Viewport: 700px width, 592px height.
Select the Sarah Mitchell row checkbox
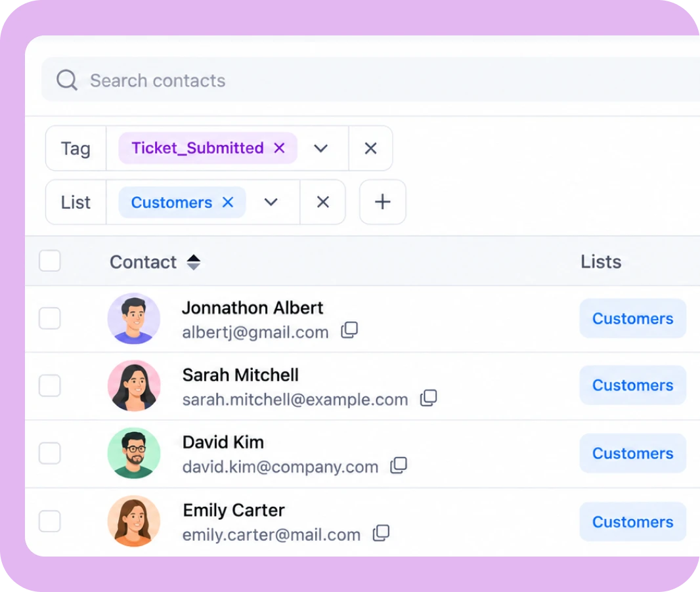pos(49,385)
